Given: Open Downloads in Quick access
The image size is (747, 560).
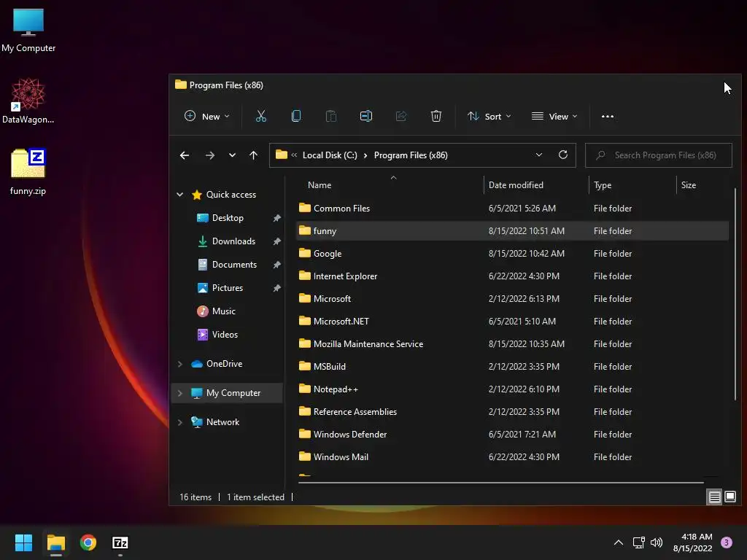Looking at the screenshot, I should [233, 241].
